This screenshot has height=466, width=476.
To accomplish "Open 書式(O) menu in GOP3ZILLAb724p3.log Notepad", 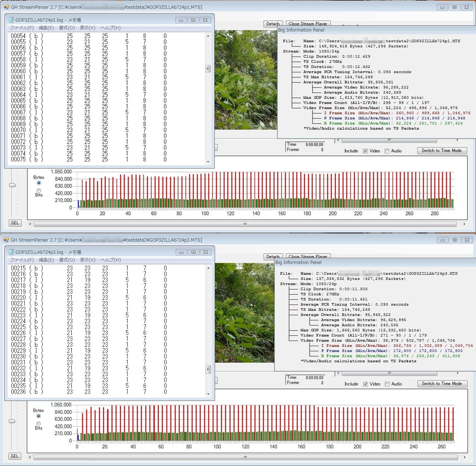I will [67, 260].
